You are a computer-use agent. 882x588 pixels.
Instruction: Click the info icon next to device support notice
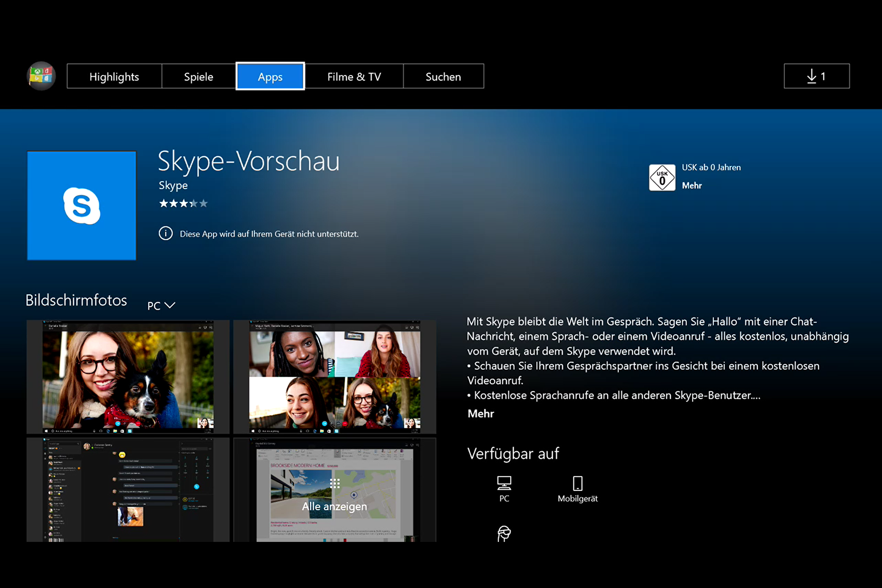tap(165, 233)
